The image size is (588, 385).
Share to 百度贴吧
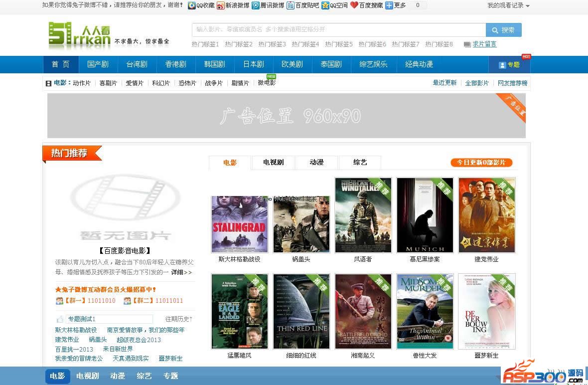(x=303, y=5)
